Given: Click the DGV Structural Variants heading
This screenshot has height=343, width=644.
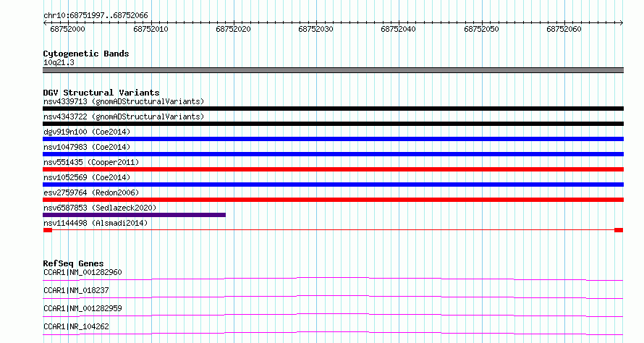Looking at the screenshot, I should (101, 93).
